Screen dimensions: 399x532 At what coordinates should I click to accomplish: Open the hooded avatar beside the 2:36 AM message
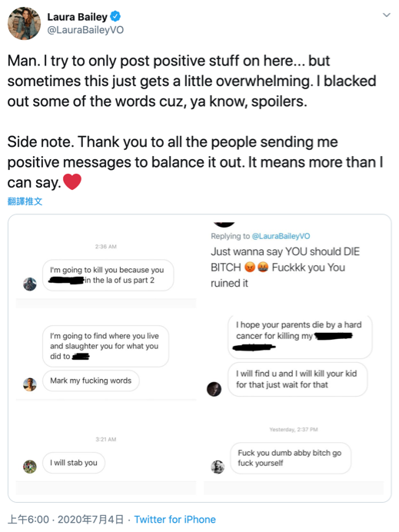[x=30, y=284]
